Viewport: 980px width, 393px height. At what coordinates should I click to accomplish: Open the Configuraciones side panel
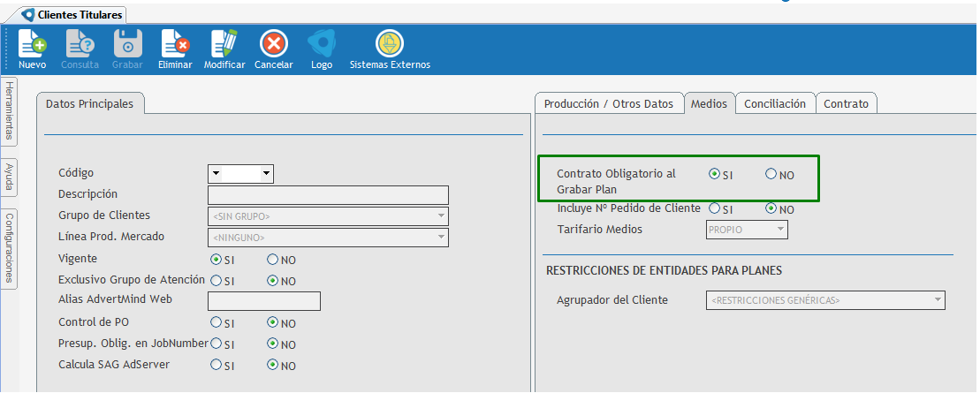coord(10,249)
